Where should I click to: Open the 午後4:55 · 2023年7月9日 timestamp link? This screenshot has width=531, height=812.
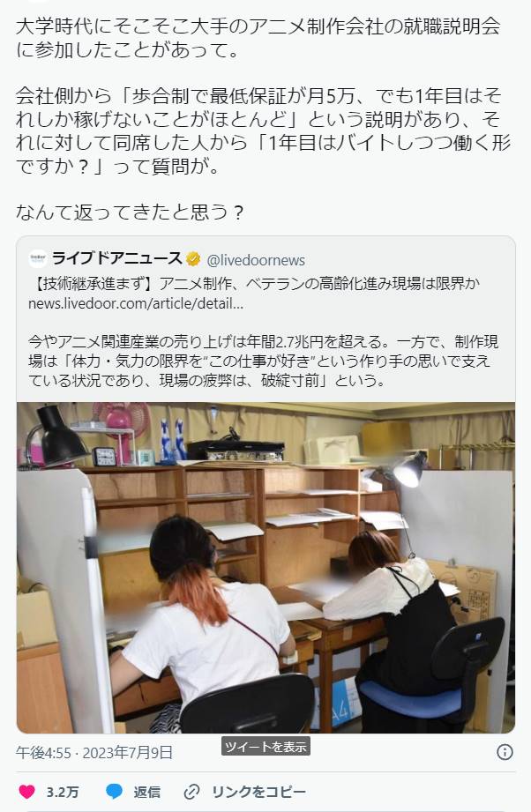(94, 752)
